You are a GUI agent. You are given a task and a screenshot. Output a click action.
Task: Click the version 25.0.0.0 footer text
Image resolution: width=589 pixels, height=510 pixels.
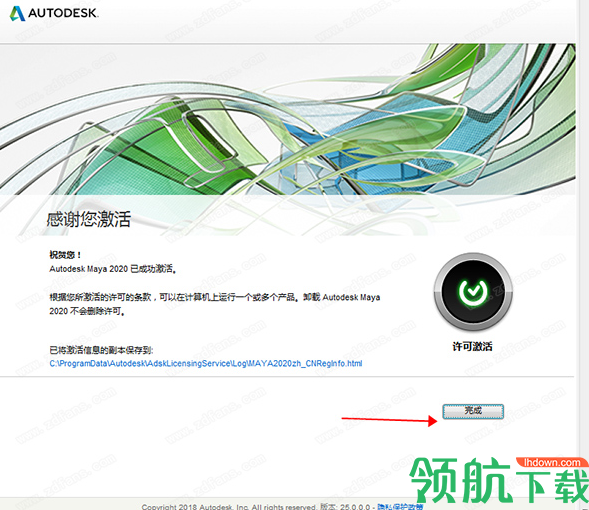(x=345, y=507)
